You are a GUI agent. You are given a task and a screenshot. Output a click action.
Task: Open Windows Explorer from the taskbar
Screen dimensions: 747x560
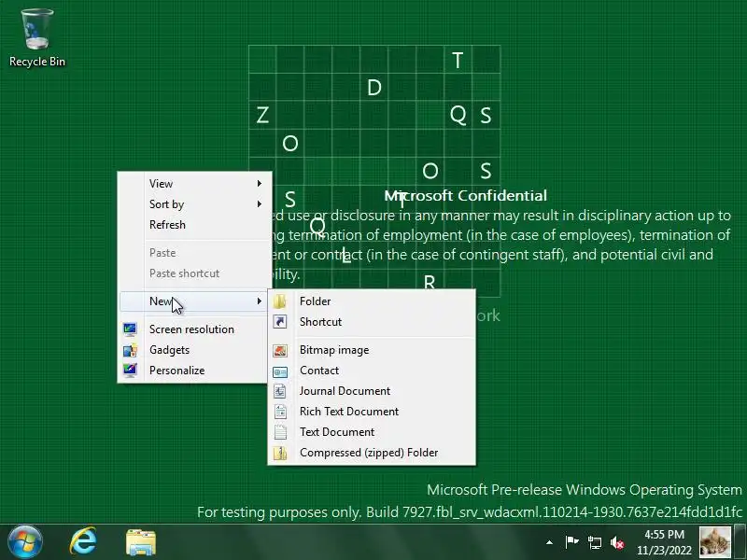(x=141, y=542)
